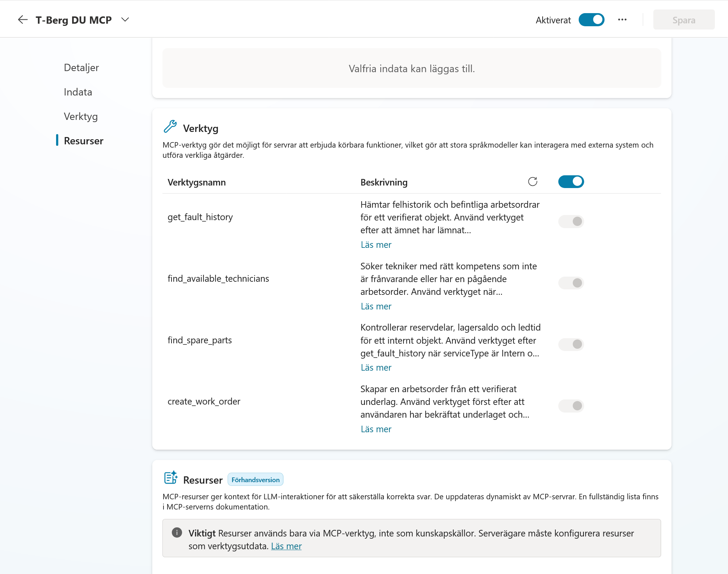Click Läs mer under find_available_technicians description
728x574 pixels.
376,306
